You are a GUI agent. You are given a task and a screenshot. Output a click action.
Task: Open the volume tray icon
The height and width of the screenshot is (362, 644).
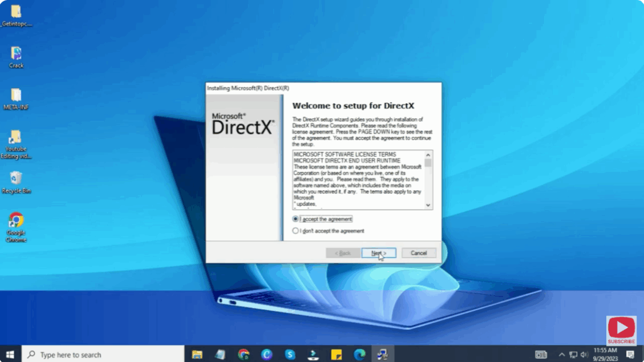pos(584,354)
